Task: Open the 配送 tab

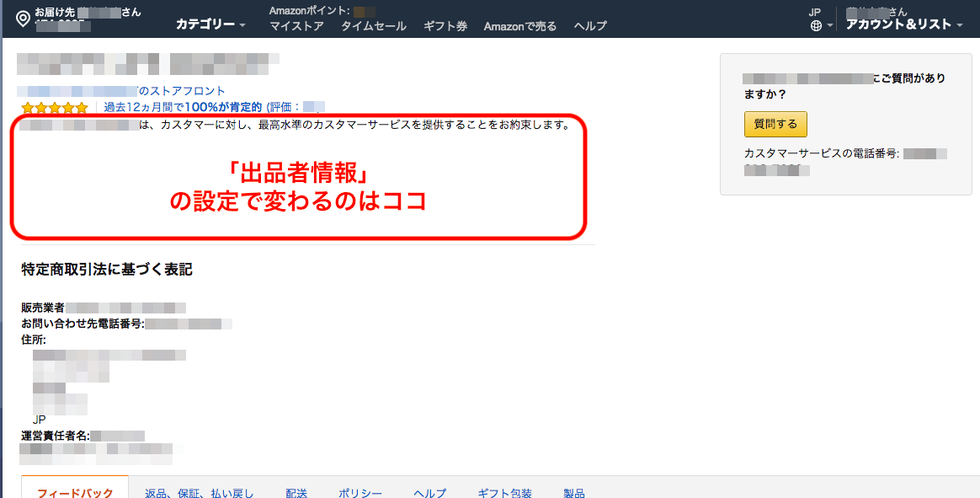Action: point(296,492)
